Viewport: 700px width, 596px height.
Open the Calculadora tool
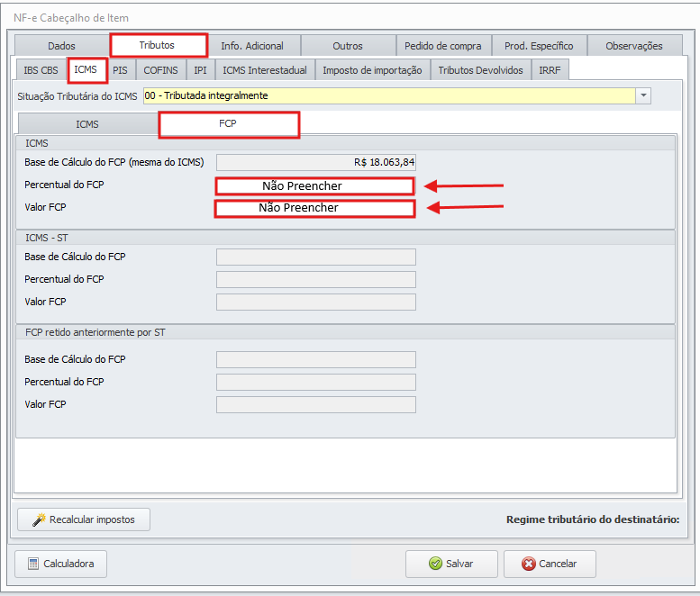60,564
